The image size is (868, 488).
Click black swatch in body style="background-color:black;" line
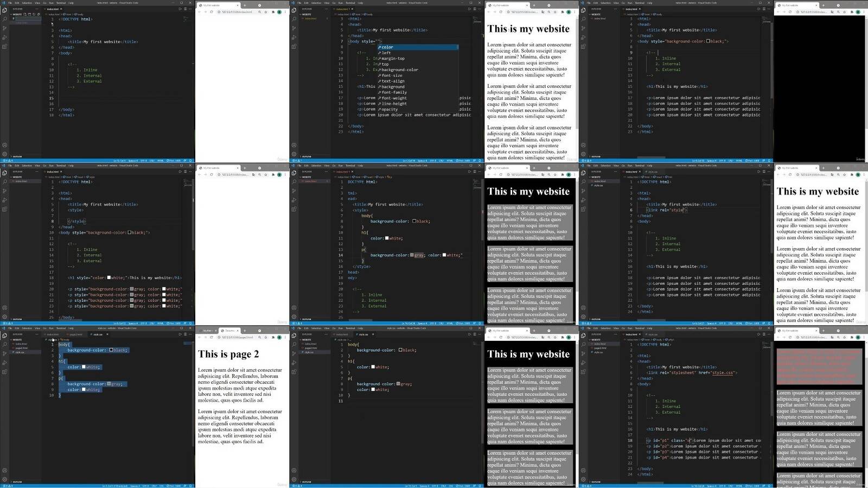708,41
